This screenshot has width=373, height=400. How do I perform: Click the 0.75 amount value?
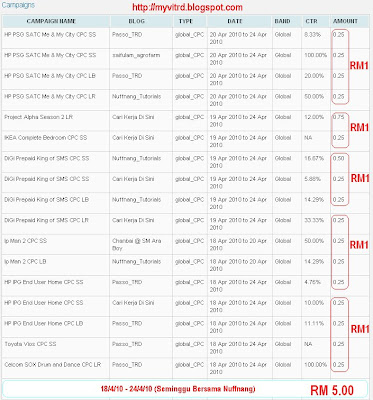(338, 117)
